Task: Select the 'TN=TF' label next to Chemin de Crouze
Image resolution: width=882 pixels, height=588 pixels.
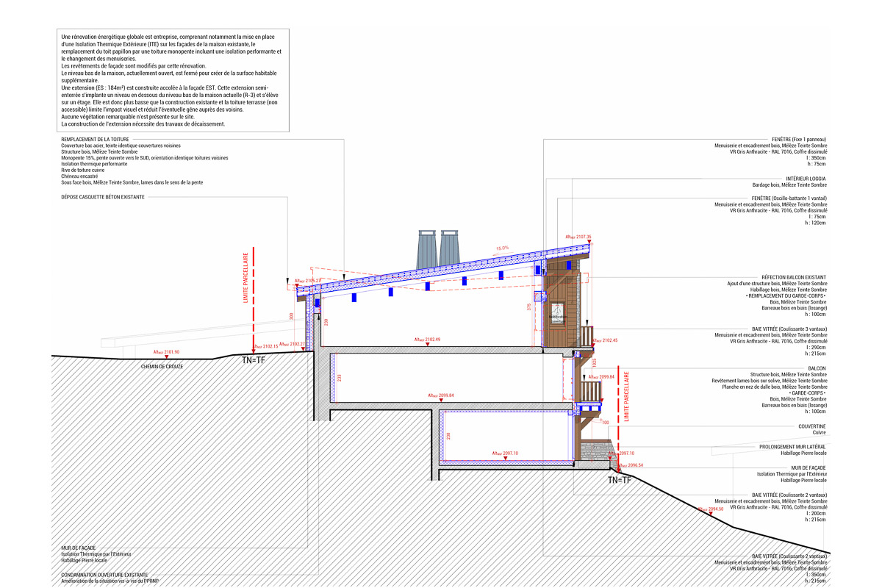Action: (255, 360)
